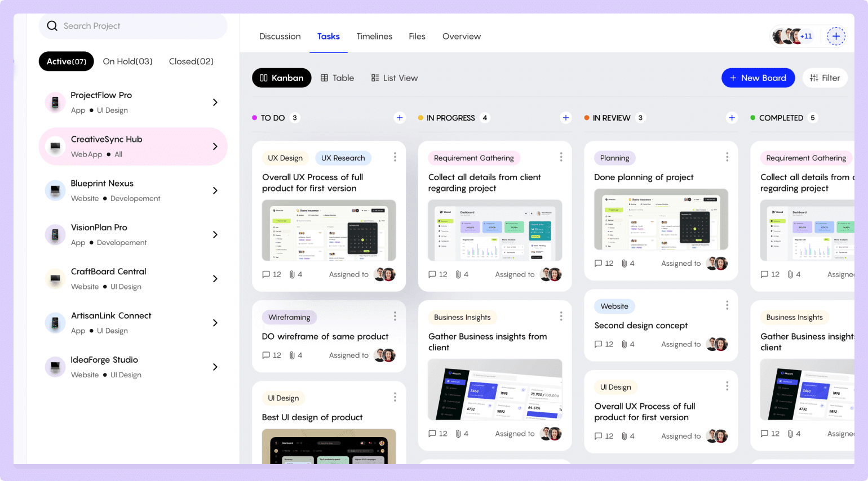Click three-dot menu on Requirement Gathering in-progress card
The image size is (868, 481).
[561, 157]
